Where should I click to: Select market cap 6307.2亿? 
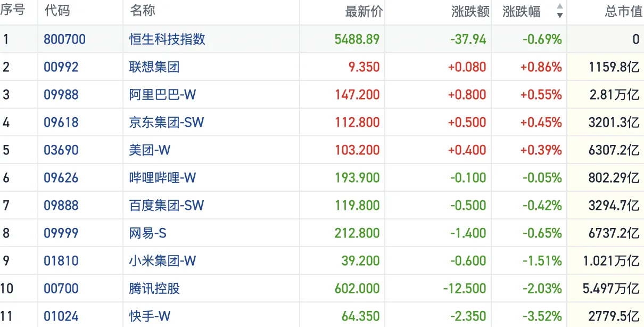pyautogui.click(x=614, y=150)
